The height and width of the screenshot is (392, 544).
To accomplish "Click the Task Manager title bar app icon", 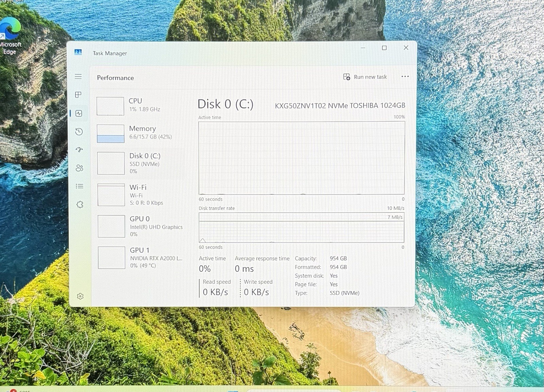I will (x=78, y=52).
